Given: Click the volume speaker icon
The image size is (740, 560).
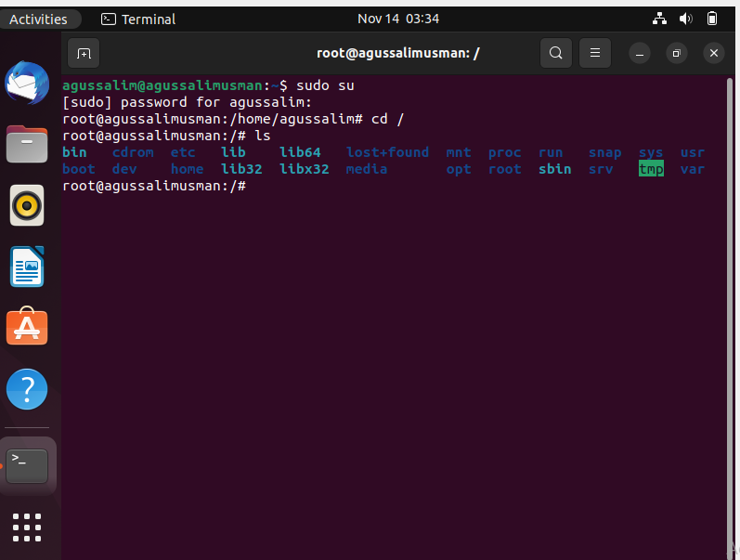Looking at the screenshot, I should coord(686,19).
